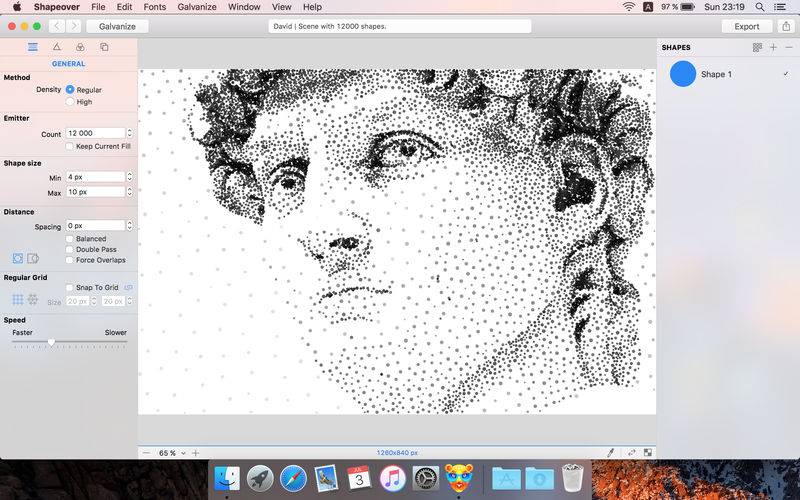Choose the staggered grid layout icon

[x=33, y=299]
